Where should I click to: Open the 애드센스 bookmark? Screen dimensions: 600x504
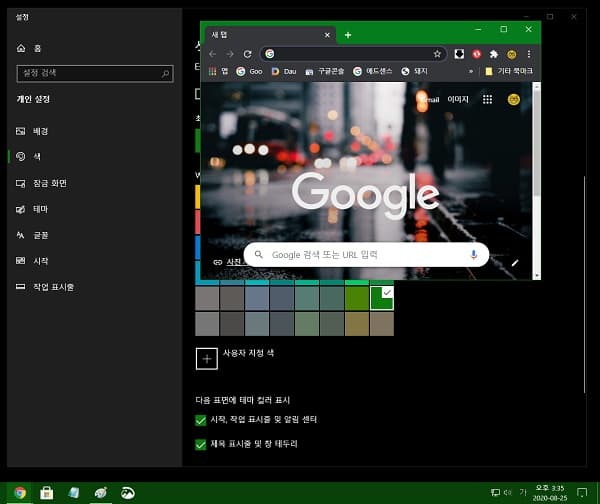[x=372, y=71]
